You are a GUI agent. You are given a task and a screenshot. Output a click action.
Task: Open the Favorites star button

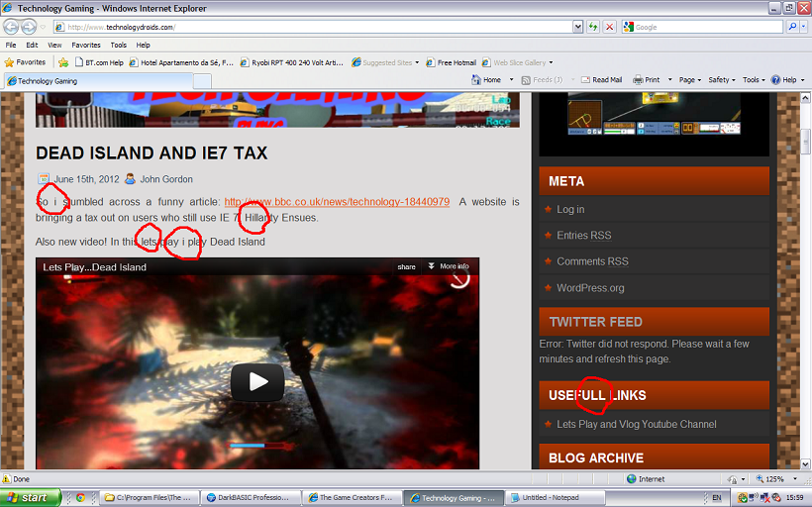point(25,62)
